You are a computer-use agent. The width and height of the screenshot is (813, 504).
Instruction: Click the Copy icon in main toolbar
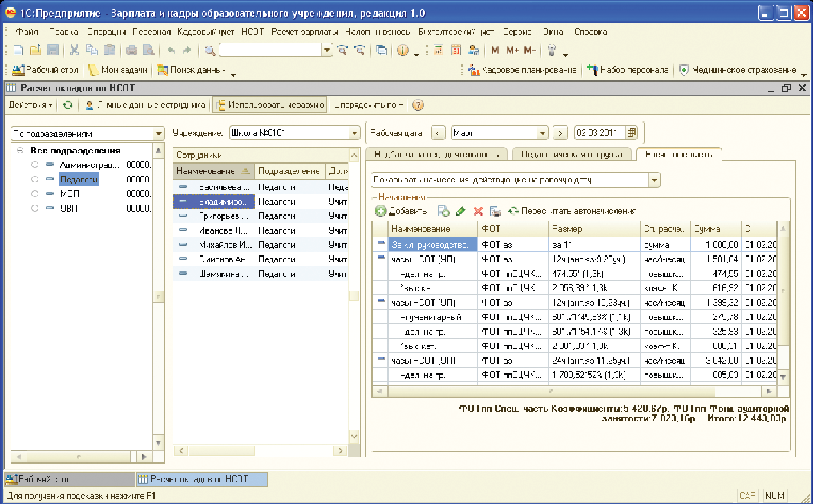pos(91,51)
